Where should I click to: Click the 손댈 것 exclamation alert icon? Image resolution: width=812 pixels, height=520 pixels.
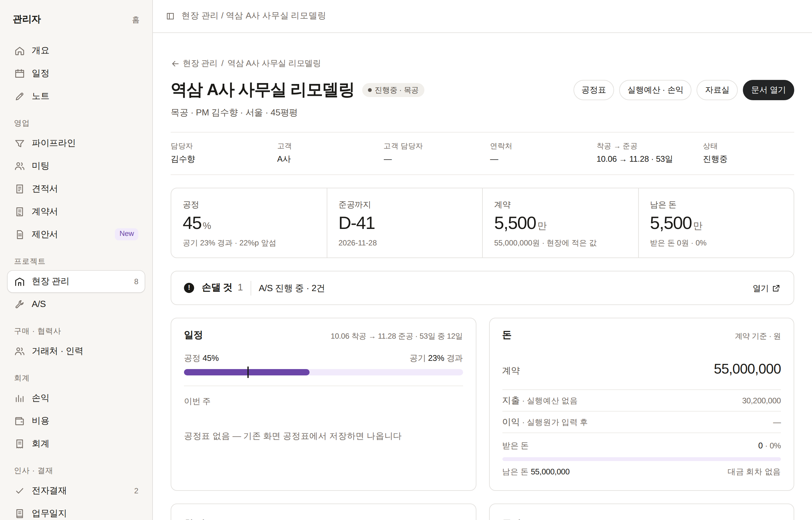[189, 288]
